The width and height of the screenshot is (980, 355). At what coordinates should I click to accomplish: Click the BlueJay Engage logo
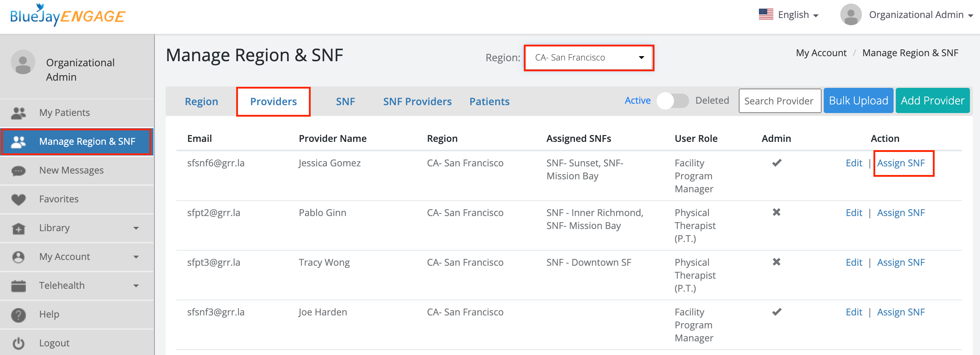click(68, 15)
